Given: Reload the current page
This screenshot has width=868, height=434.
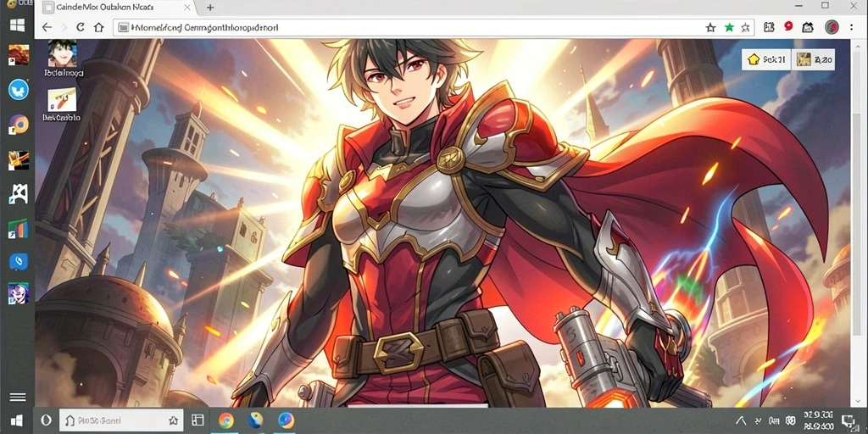Looking at the screenshot, I should click(x=81, y=27).
